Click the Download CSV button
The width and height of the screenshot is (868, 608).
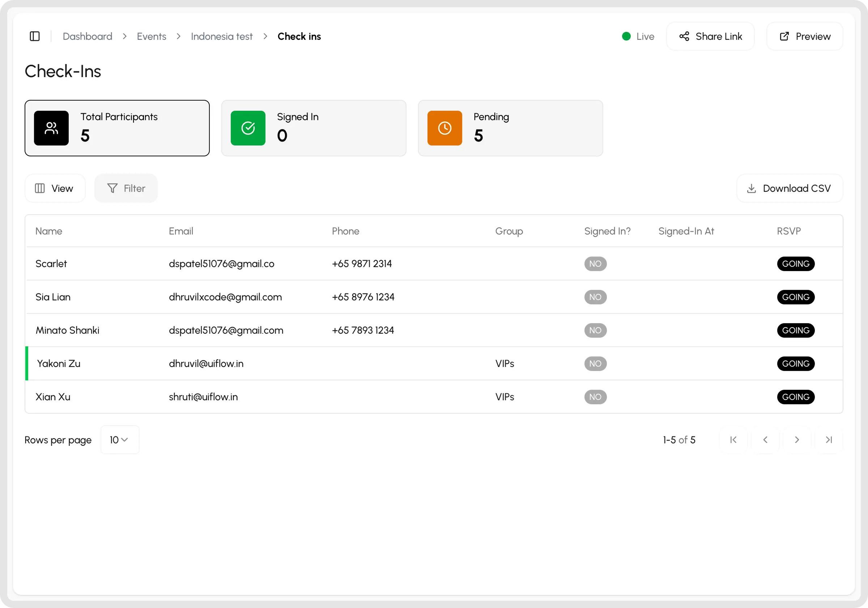790,189
